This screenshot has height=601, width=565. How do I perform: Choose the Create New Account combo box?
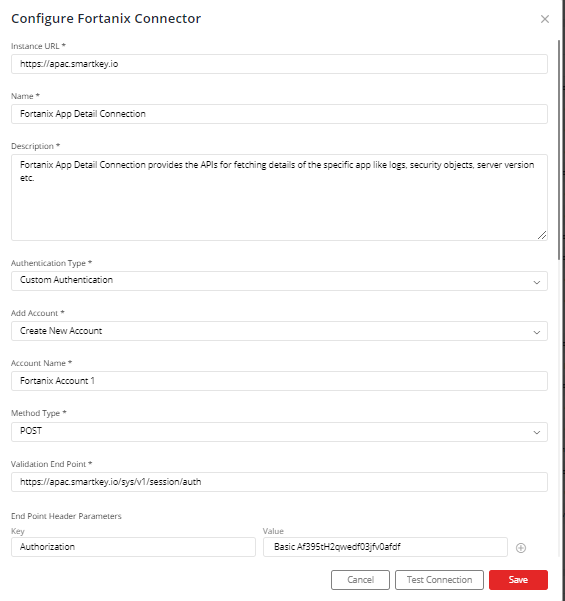[279, 331]
